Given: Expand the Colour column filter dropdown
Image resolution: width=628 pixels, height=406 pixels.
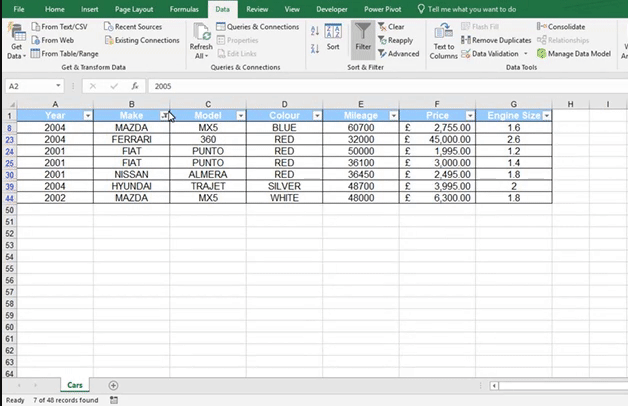Looking at the screenshot, I should click(x=317, y=116).
